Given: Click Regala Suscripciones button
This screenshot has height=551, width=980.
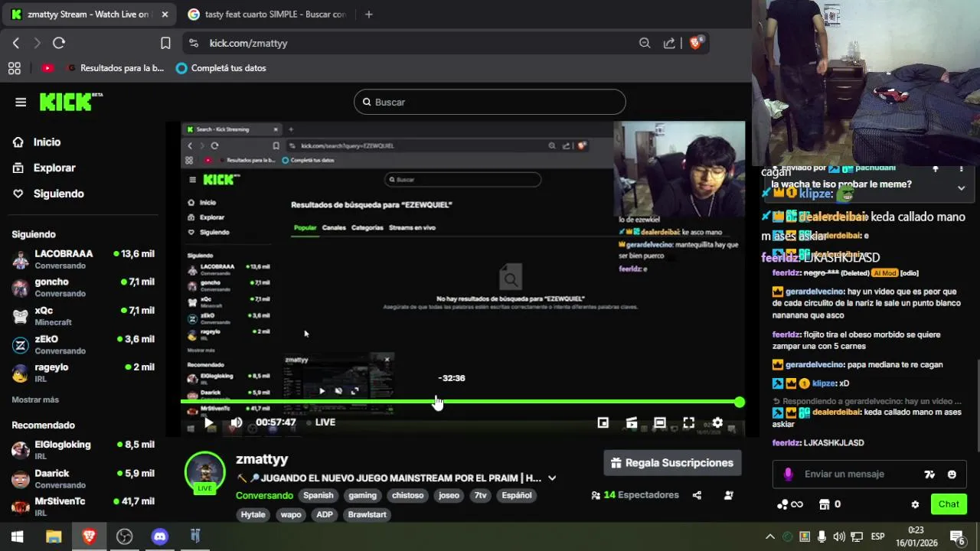Looking at the screenshot, I should point(673,463).
